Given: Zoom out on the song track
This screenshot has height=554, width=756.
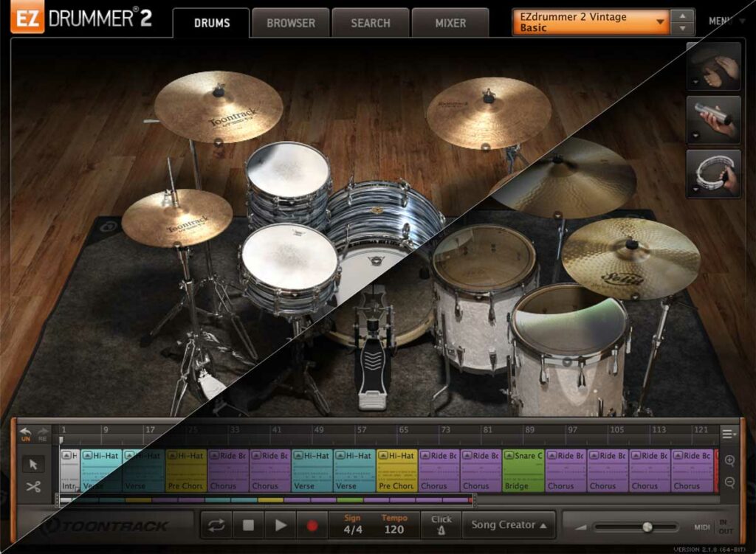Looking at the screenshot, I should tap(729, 482).
